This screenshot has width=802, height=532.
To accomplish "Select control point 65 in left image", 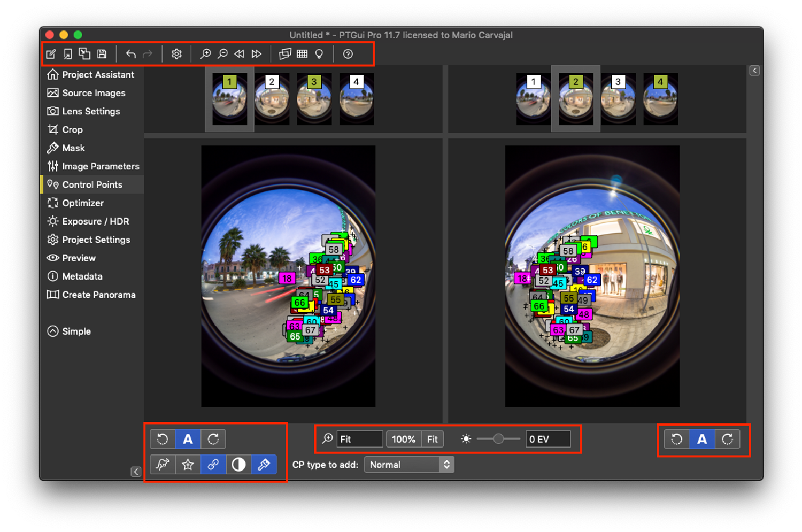I will pyautogui.click(x=295, y=336).
